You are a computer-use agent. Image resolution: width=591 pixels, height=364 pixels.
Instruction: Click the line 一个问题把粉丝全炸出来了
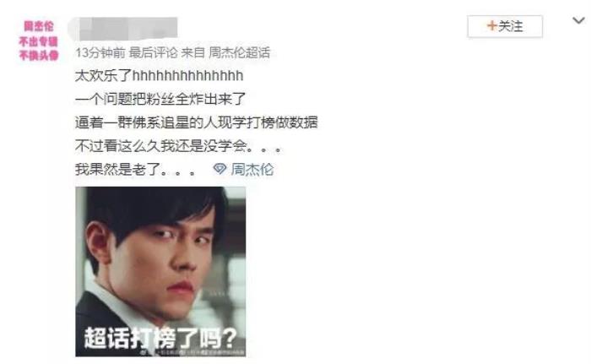(x=160, y=99)
